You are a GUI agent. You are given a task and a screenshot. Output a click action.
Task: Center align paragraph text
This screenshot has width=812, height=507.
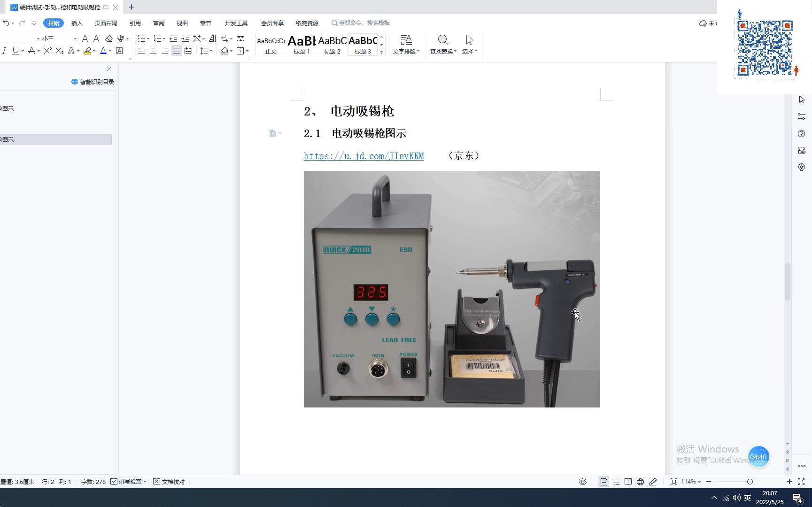[x=153, y=51]
